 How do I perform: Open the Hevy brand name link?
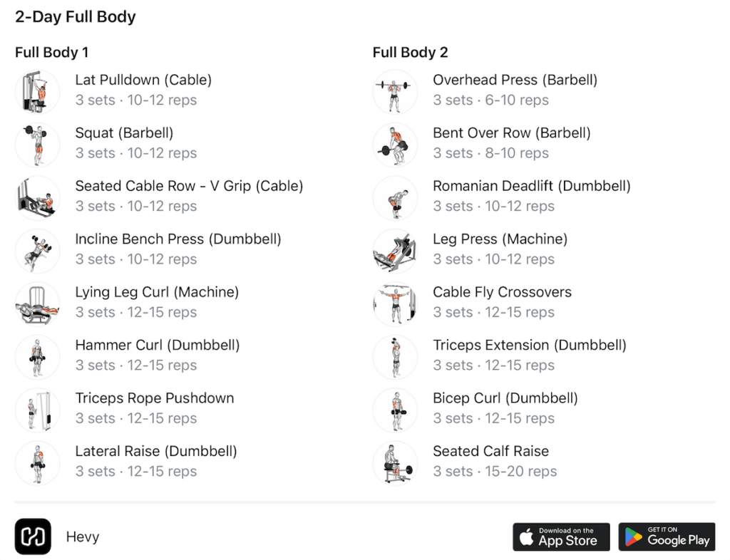point(82,537)
